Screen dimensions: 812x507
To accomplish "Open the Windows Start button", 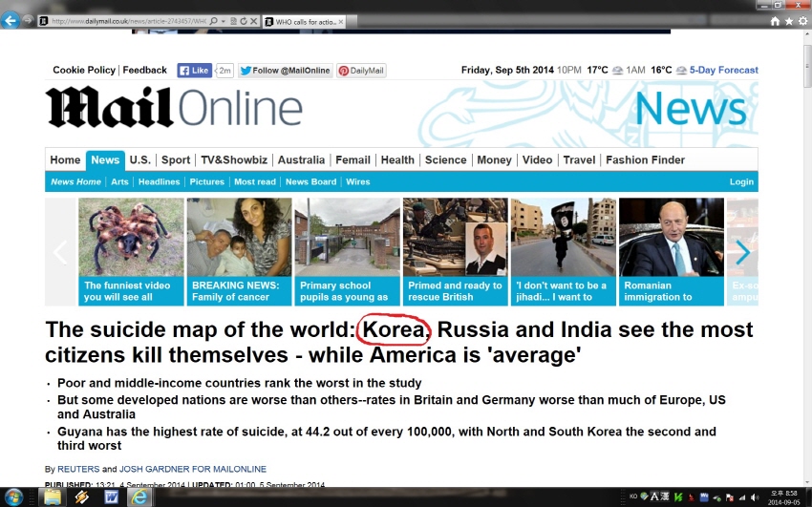I will (12, 497).
